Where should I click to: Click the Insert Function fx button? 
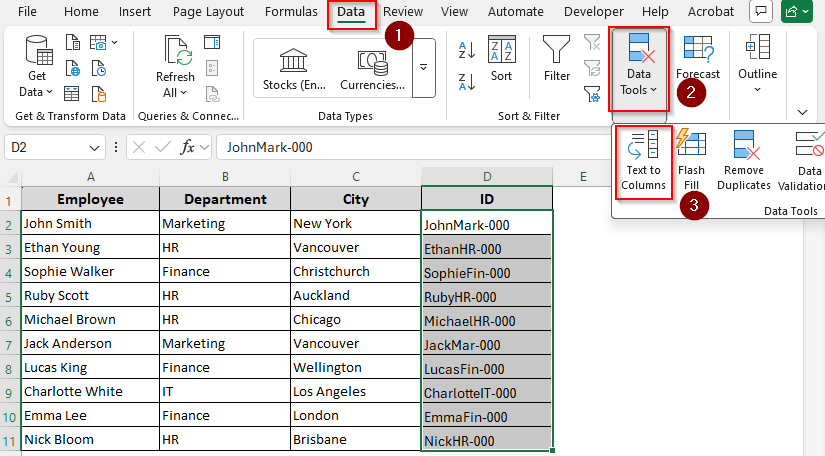(187, 147)
